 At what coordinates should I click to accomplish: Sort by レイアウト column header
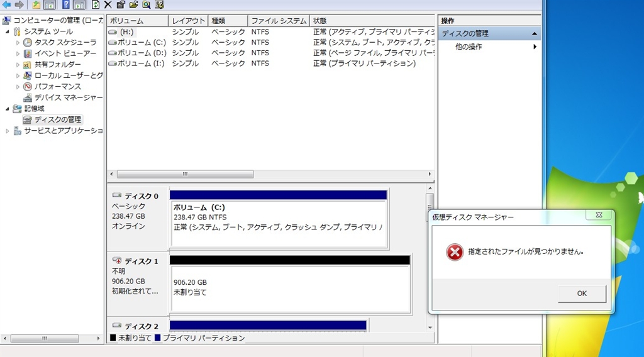click(189, 21)
